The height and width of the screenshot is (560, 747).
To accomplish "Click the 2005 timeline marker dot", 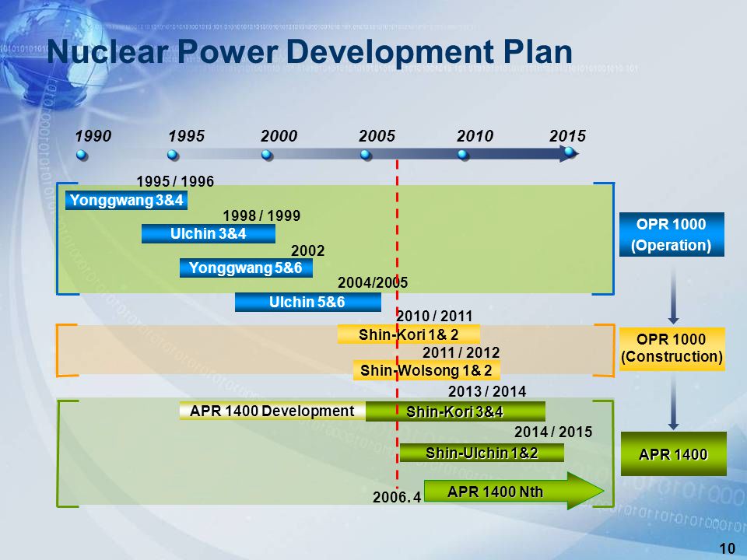I will [366, 156].
